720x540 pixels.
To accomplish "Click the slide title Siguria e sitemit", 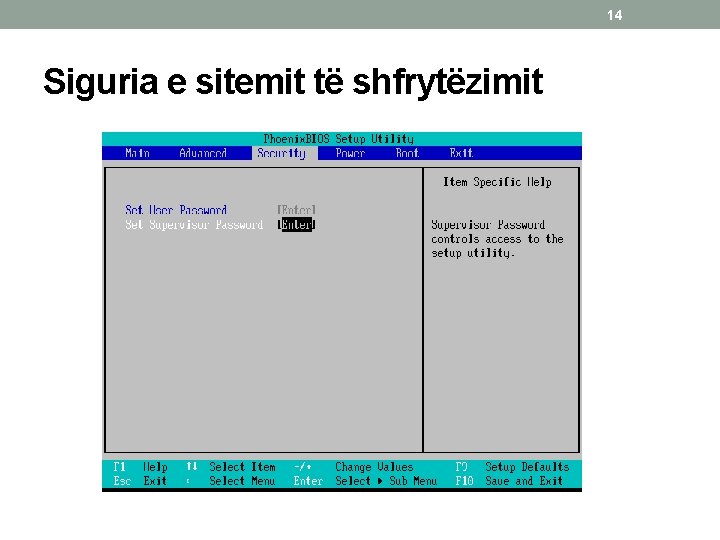I will [x=293, y=82].
